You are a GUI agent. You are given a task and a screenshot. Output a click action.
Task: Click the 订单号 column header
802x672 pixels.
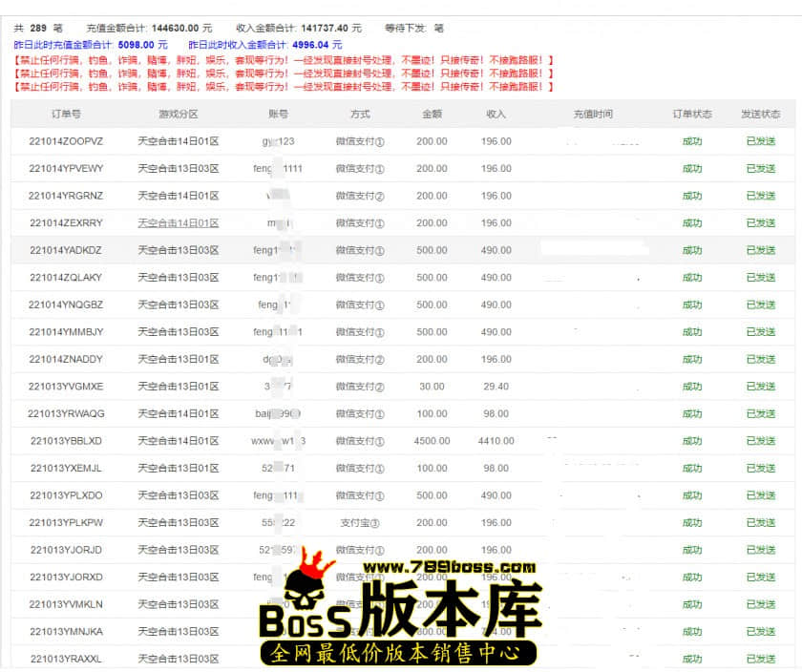(x=66, y=114)
